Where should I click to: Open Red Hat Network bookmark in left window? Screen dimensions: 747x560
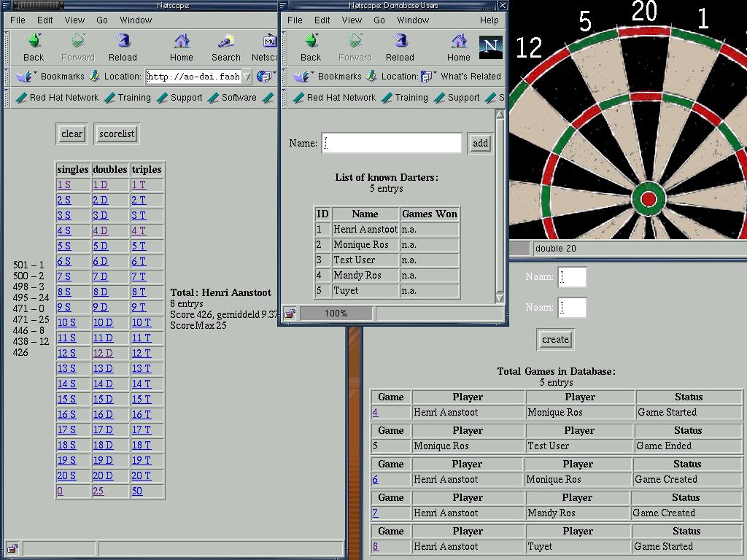57,98
